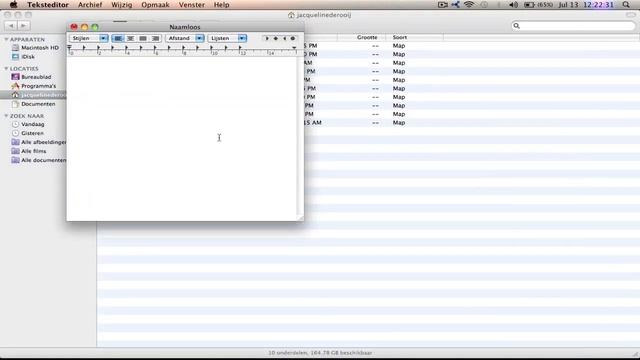Select the right tab stop marker icon
This screenshot has width=640, height=360.
[x=284, y=38]
